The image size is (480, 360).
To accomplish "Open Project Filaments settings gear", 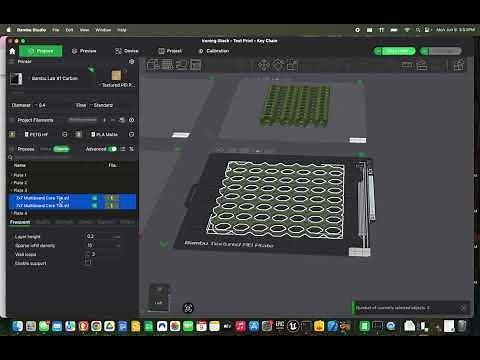I will click(132, 120).
